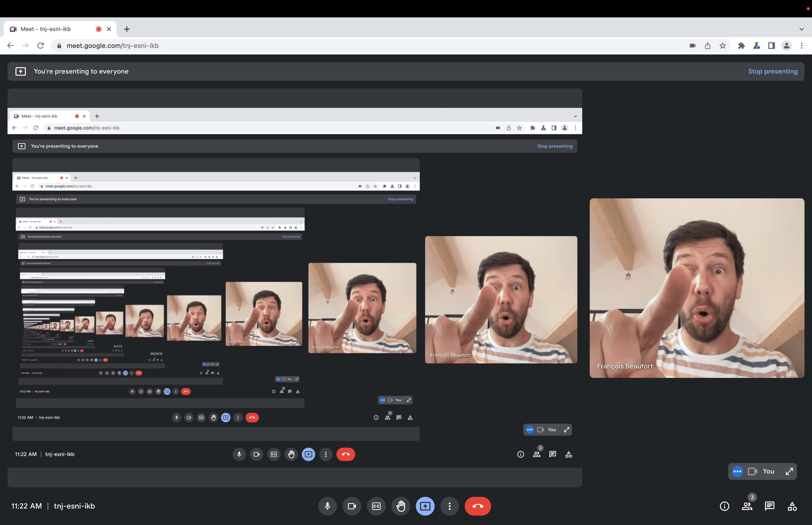
Task: Click the participants people icon
Action: (x=747, y=506)
